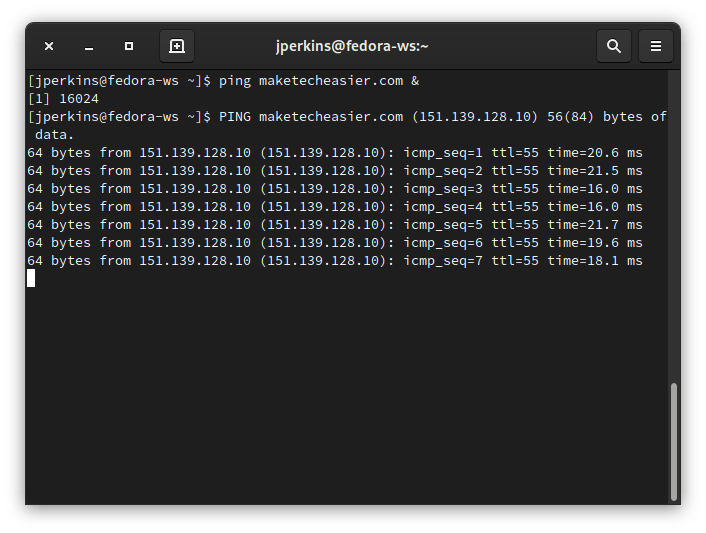Close the terminal window
Screen dimensions: 706x533
[49, 46]
